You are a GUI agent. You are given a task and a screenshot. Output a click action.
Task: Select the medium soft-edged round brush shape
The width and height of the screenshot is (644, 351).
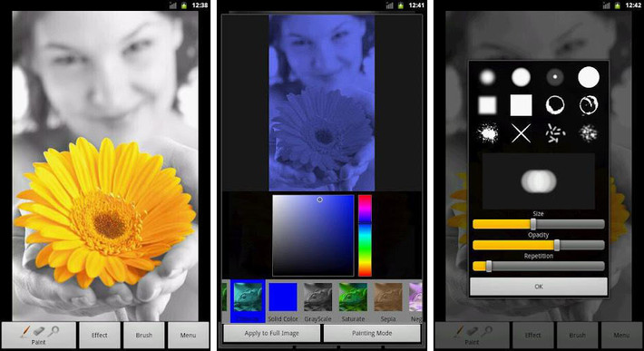pos(521,77)
